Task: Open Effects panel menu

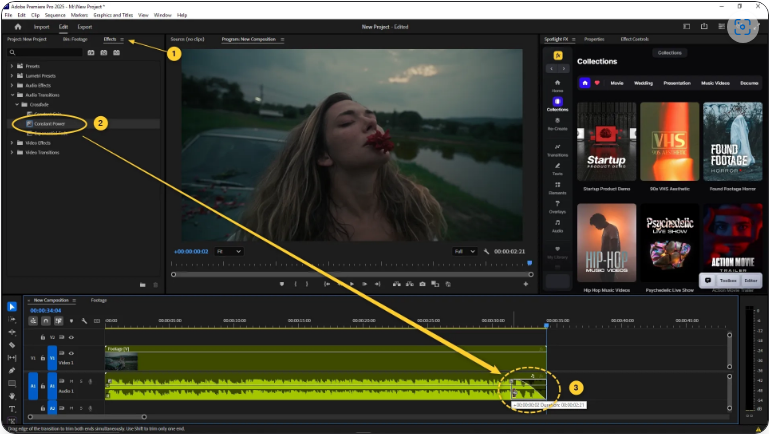Action: (x=122, y=39)
